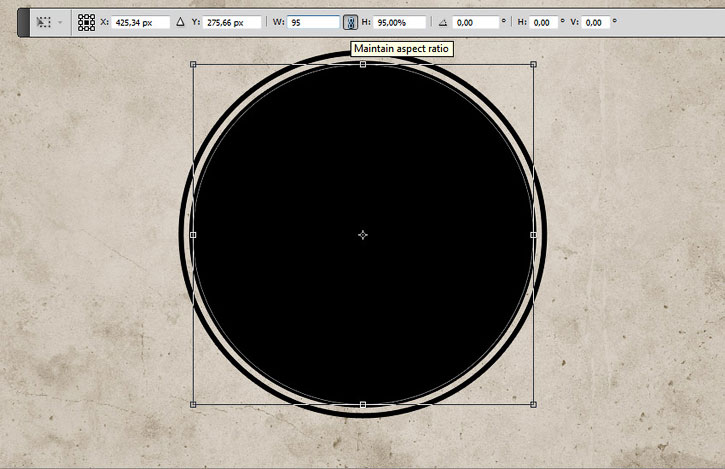Viewport: 725px width, 469px height.
Task: Click the rotation angle icon
Action: pos(443,22)
